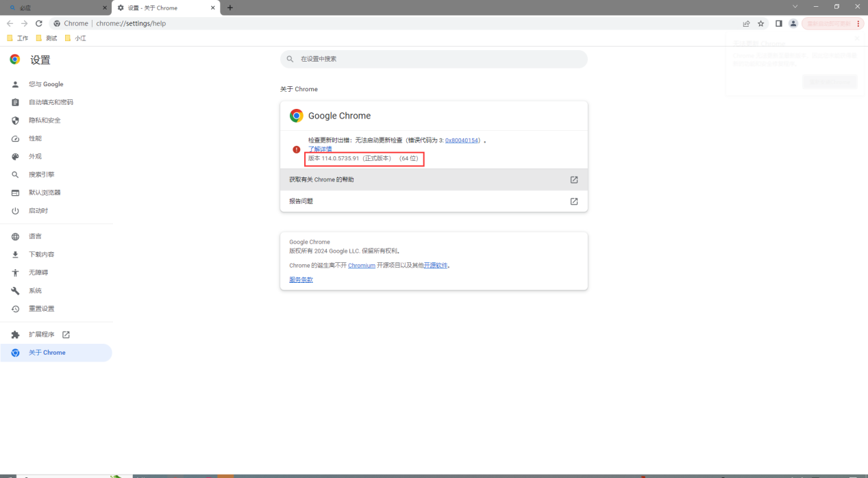The image size is (868, 478).
Task: Open the side panel icon
Action: point(779,23)
